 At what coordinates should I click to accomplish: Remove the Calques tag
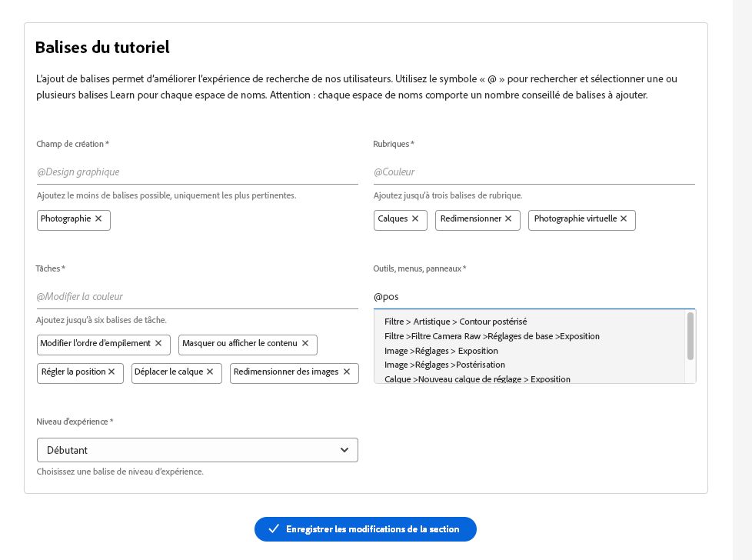(x=415, y=219)
